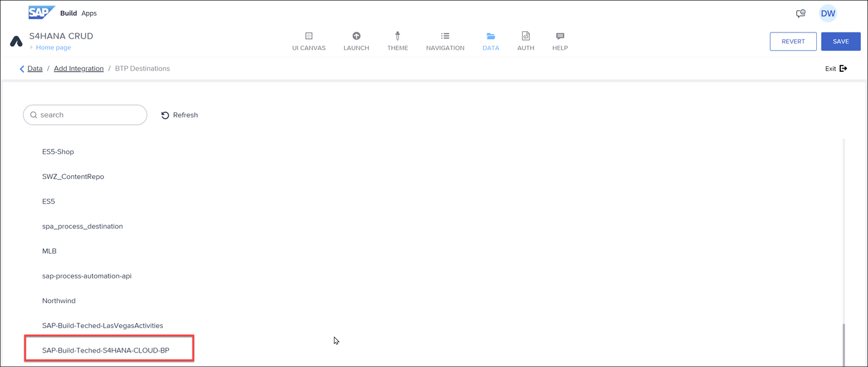
Task: Refresh the destinations list
Action: tap(180, 115)
